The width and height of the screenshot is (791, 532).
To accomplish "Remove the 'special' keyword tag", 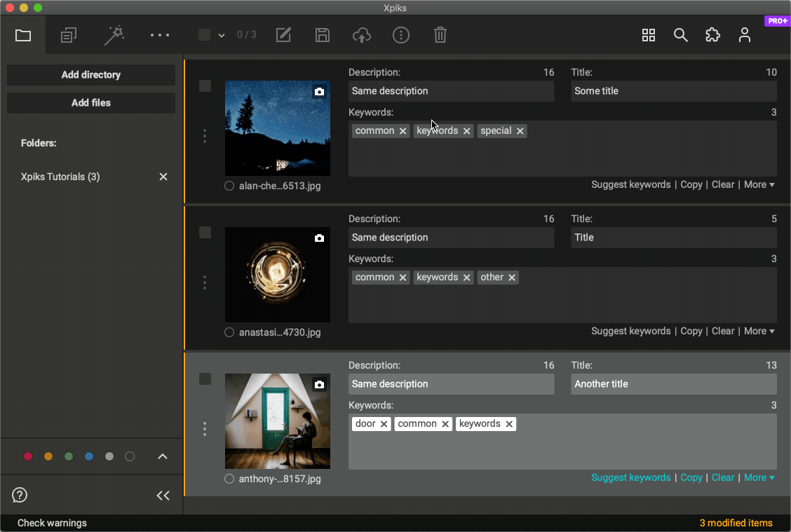I will [x=520, y=132].
